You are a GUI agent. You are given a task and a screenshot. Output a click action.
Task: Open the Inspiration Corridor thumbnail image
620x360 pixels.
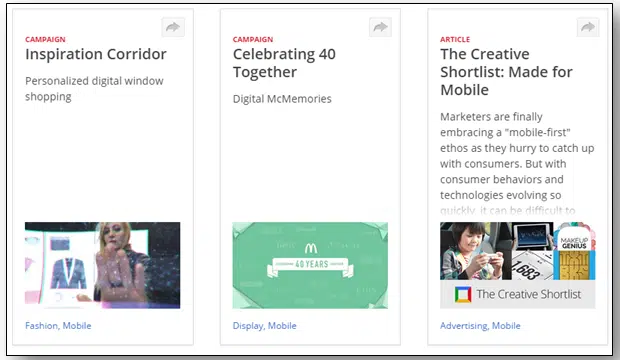point(102,265)
